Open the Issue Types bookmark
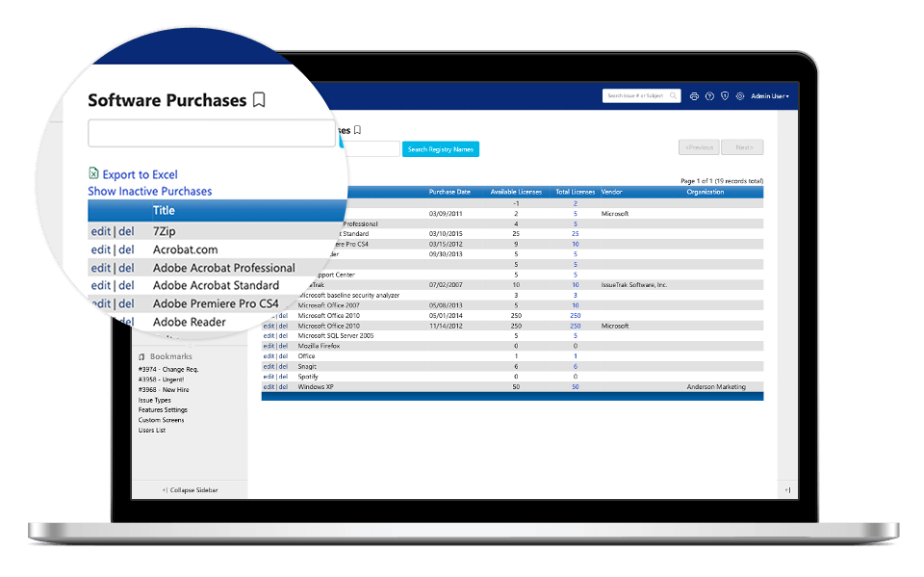This screenshot has width=924, height=577. point(154,400)
